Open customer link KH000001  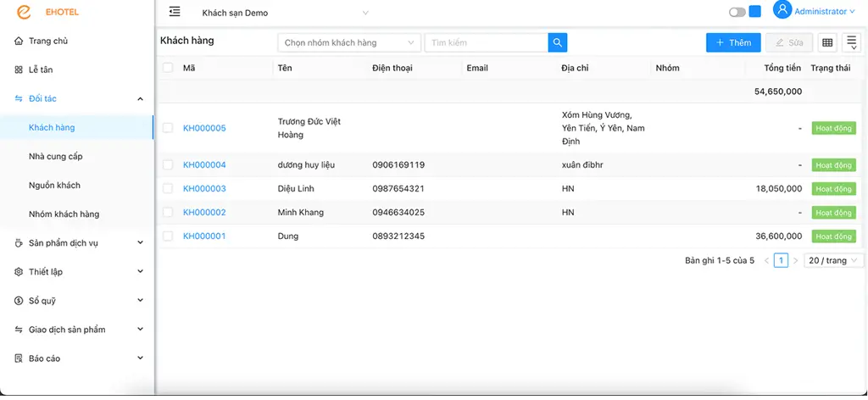[204, 236]
